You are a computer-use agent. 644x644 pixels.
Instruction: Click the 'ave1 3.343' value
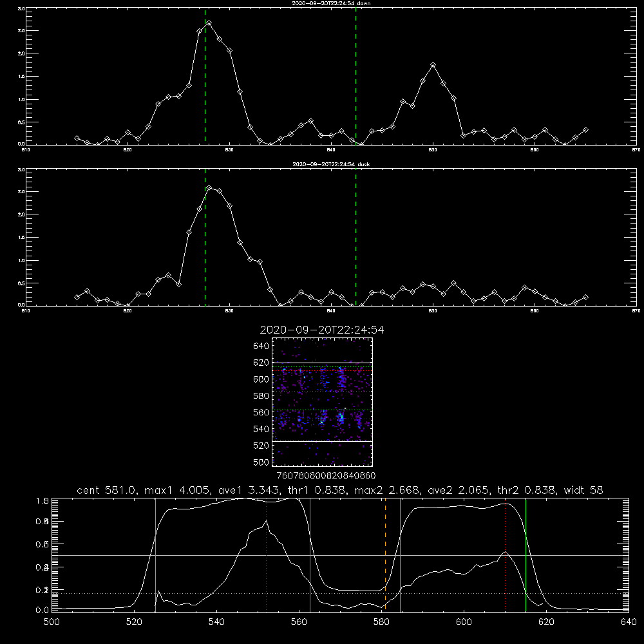tap(248, 490)
